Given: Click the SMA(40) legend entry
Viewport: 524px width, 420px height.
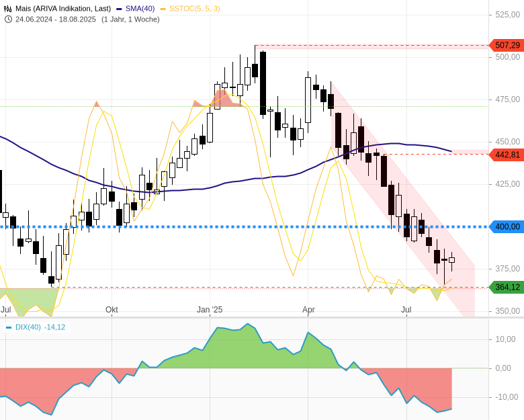Looking at the screenshot, I should 140,9.
